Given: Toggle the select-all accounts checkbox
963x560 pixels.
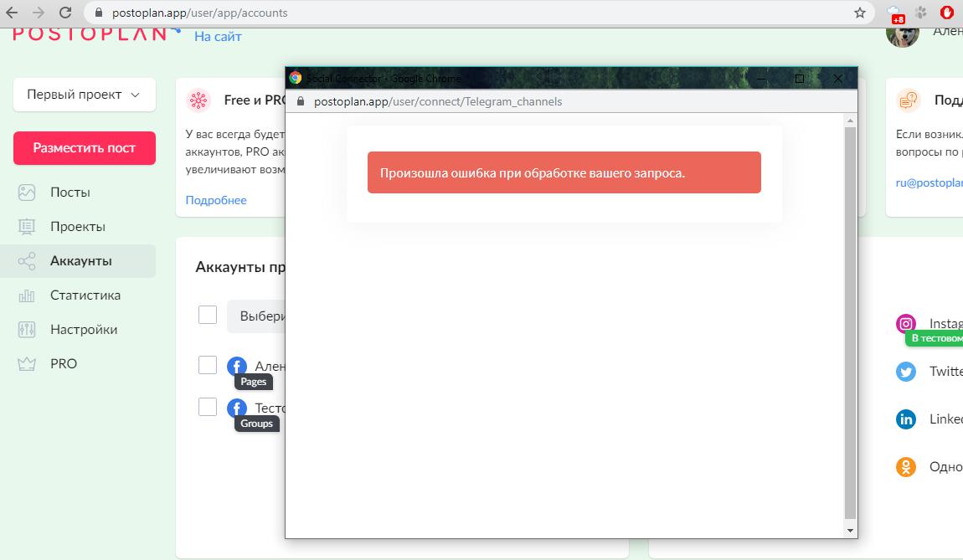Looking at the screenshot, I should click(x=208, y=315).
